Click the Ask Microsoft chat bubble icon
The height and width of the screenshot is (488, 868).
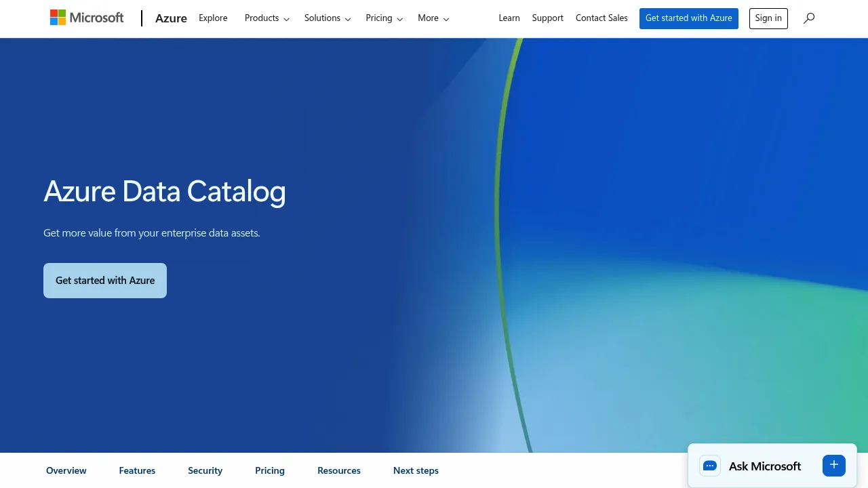[710, 466]
